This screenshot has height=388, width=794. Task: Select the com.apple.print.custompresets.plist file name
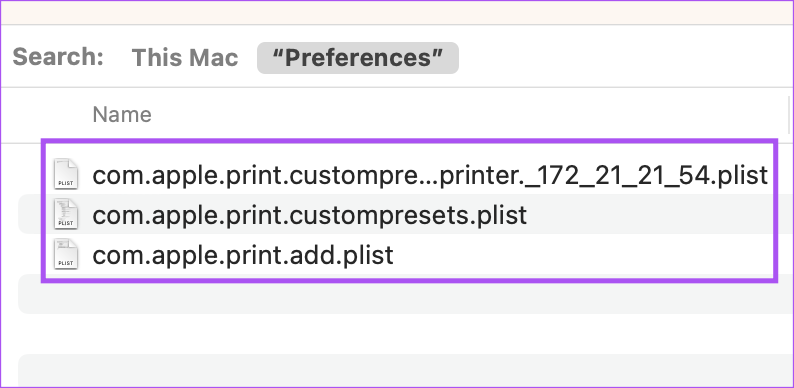tap(309, 215)
